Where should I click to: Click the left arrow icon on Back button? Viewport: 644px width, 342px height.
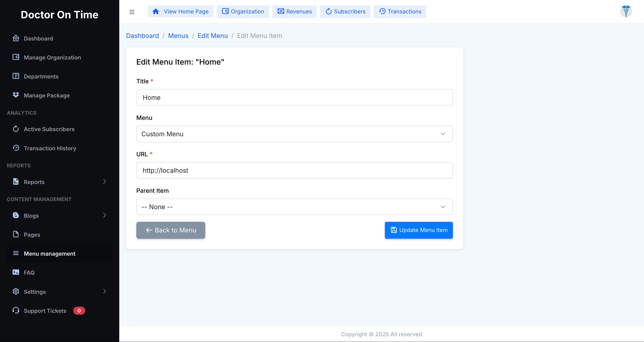coord(149,230)
